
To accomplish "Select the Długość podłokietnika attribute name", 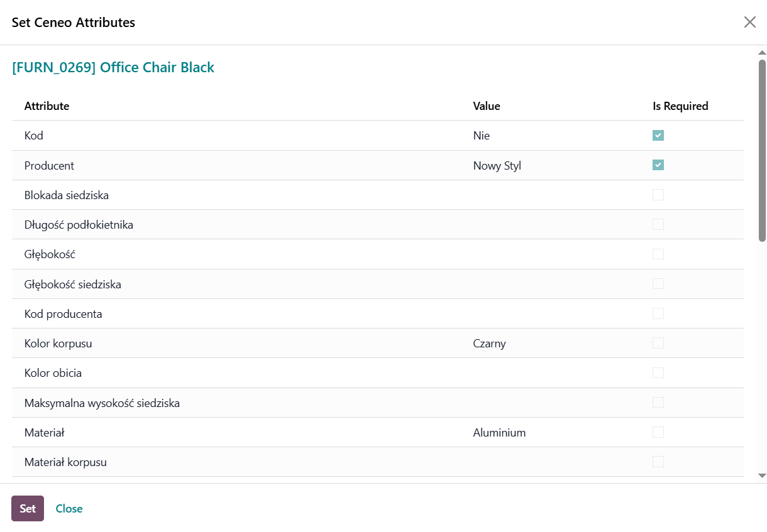I will coord(79,225).
